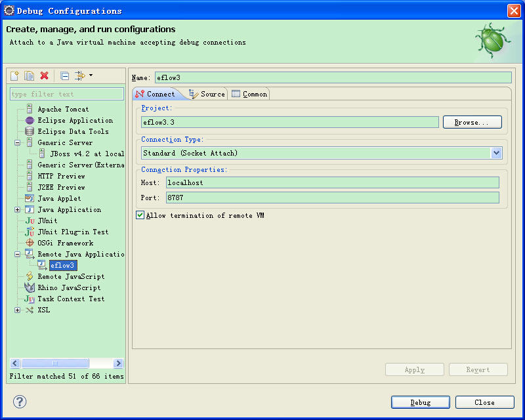Select the Task Context Test icon

[30, 299]
